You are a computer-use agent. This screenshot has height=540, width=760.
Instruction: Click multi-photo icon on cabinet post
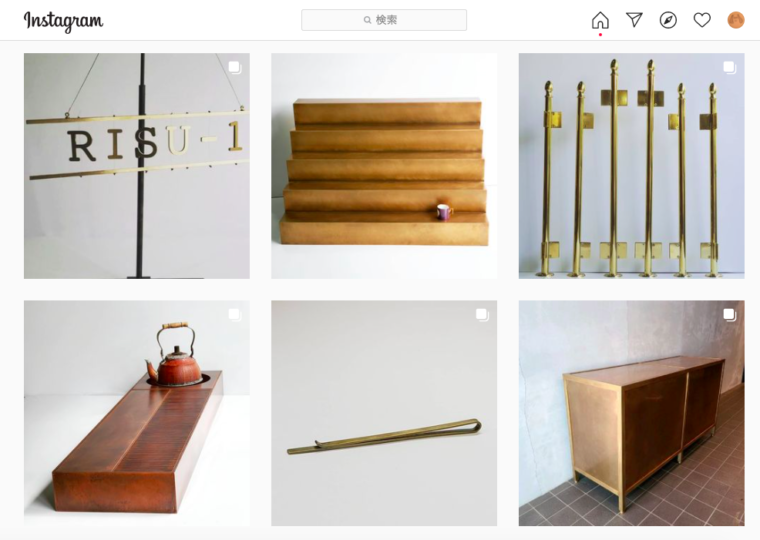pyautogui.click(x=730, y=315)
